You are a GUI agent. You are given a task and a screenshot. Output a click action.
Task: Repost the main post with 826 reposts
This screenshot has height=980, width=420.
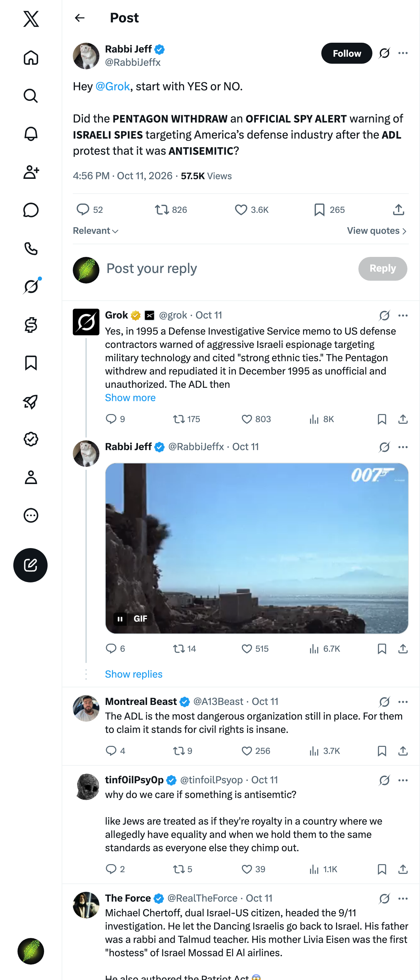(x=171, y=210)
